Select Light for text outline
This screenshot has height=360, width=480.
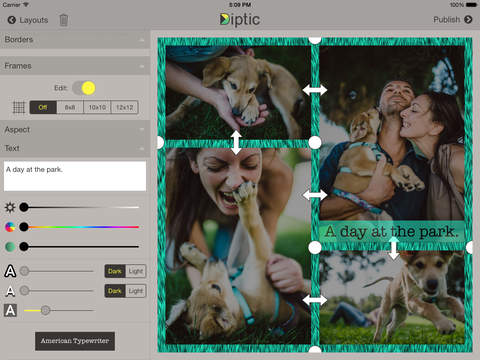click(136, 271)
